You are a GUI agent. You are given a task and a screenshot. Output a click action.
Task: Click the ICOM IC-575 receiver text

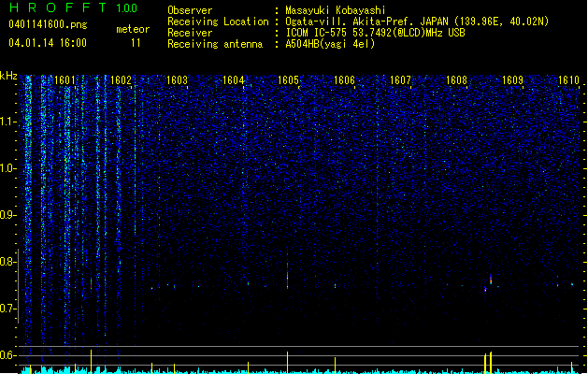click(375, 33)
